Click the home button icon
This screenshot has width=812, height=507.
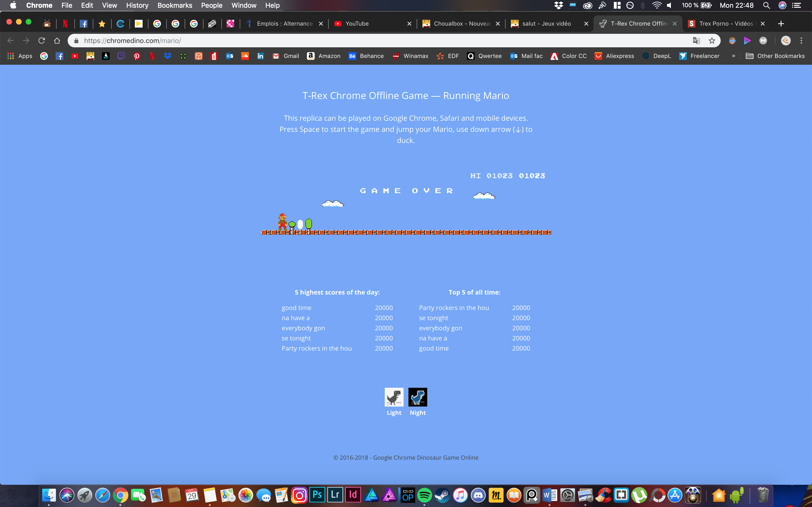[x=57, y=41]
